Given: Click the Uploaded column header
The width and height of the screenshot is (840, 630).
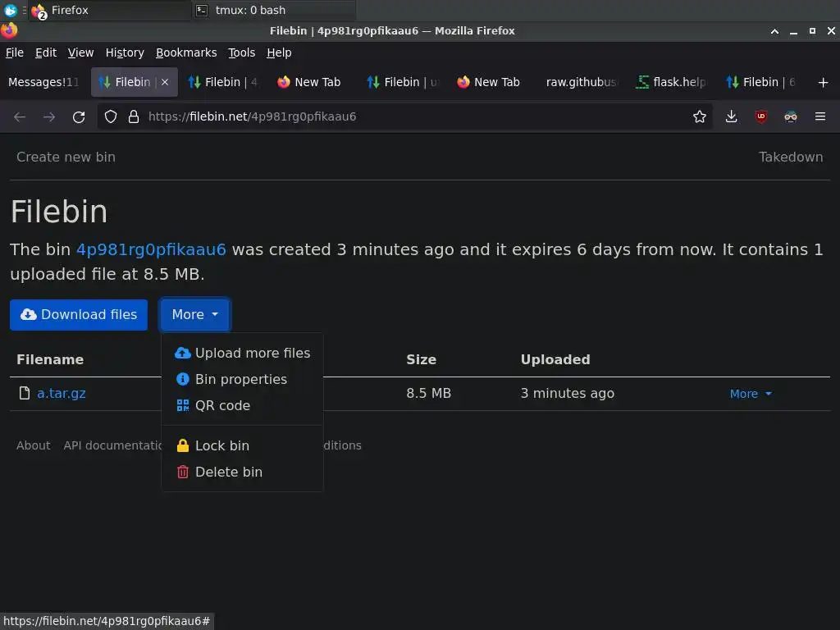Looking at the screenshot, I should pyautogui.click(x=555, y=359).
